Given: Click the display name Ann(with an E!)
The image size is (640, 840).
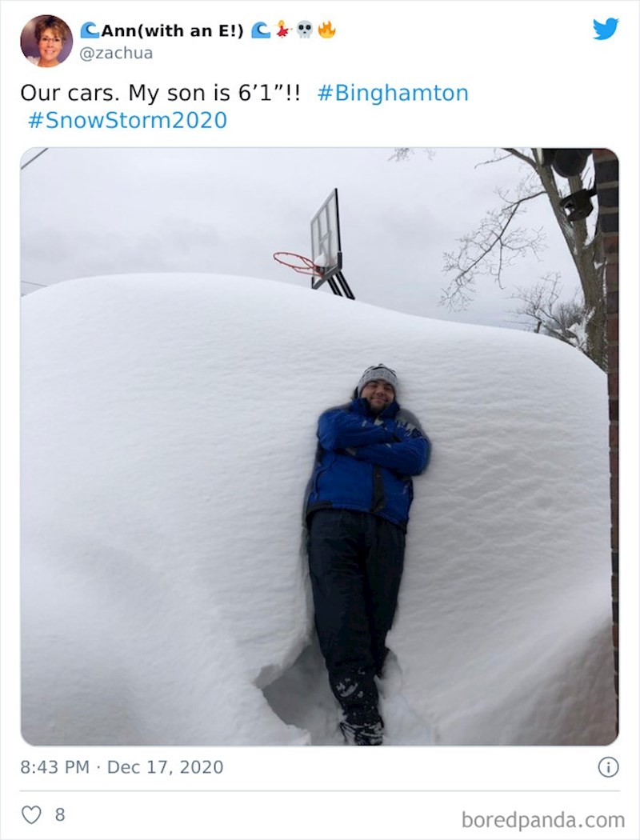Looking at the screenshot, I should pyautogui.click(x=172, y=31).
